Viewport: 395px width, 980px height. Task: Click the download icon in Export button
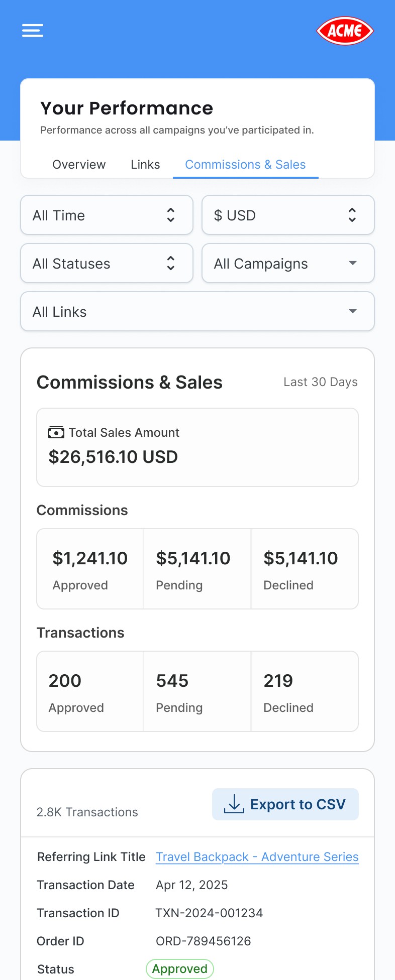click(x=234, y=804)
